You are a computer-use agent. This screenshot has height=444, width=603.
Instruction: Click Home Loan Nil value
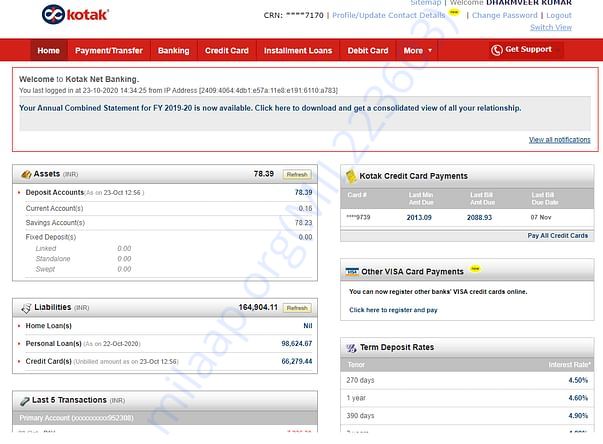click(x=308, y=326)
